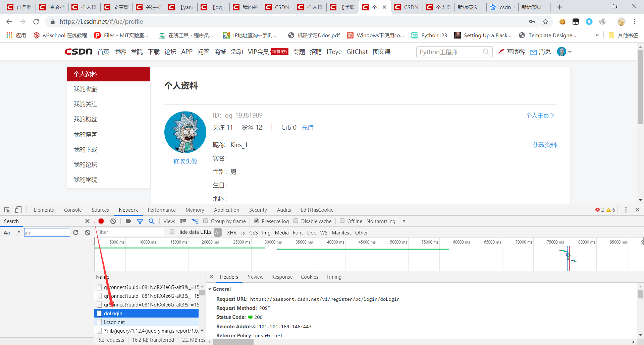Uncheck the Preserve log checkbox
Screen dimensions: 644x345
click(257, 221)
